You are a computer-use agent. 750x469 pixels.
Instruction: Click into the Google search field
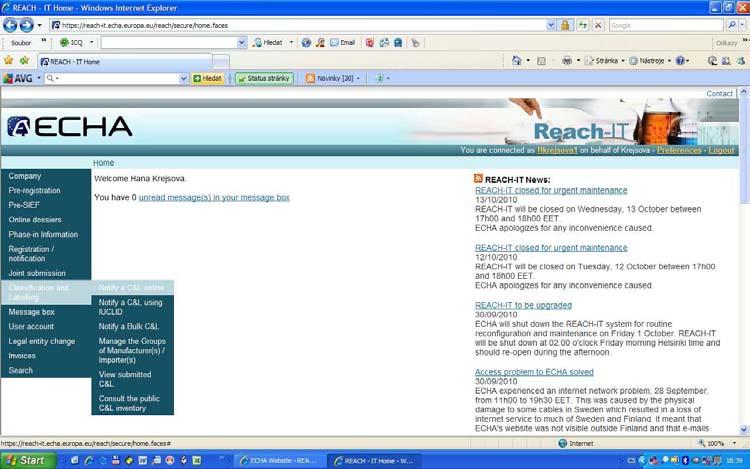(x=666, y=25)
